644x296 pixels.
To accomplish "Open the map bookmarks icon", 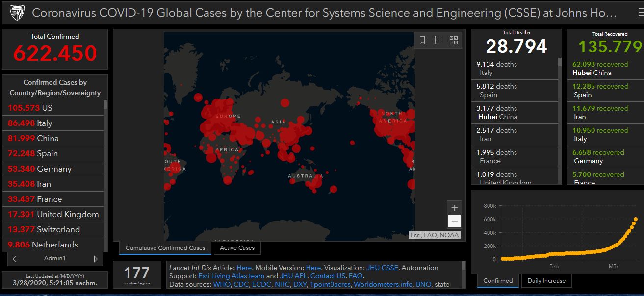I will click(x=422, y=40).
